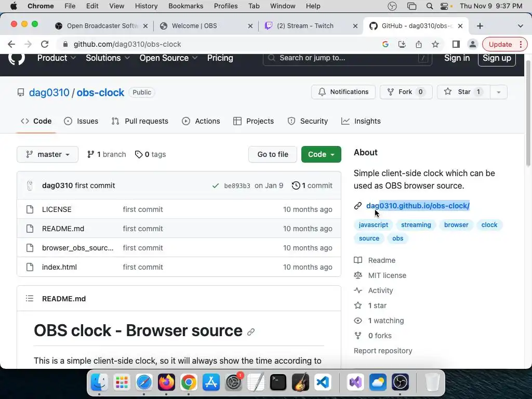This screenshot has width=532, height=399.
Task: Open Visual Studio Code from the dock
Action: (x=322, y=383)
